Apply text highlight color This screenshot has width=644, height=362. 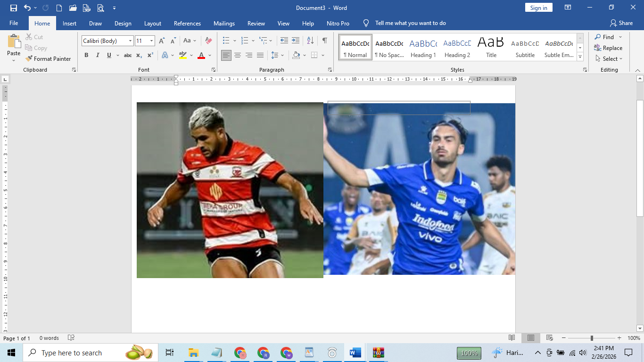click(x=182, y=55)
